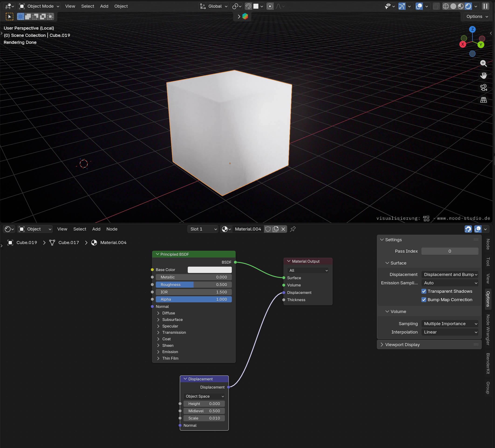
Task: Open the viewport Add menu
Action: pyautogui.click(x=104, y=6)
